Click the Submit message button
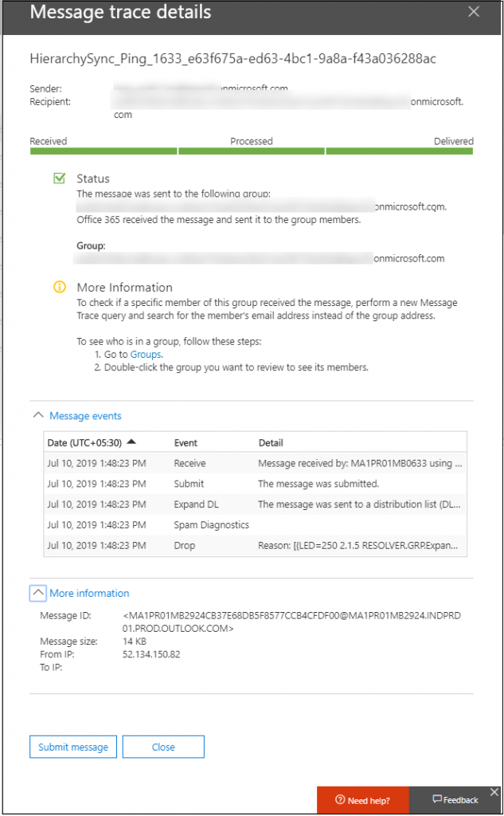 click(x=72, y=747)
